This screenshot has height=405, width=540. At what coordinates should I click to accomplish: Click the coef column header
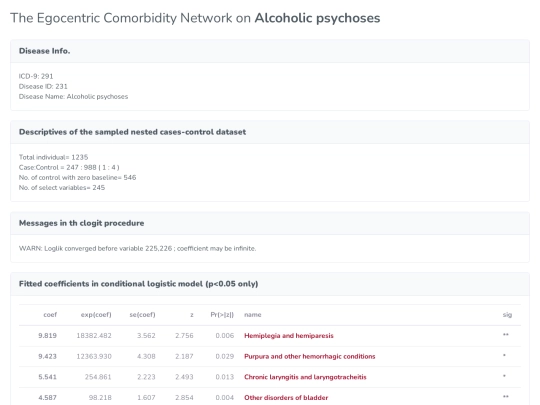(50, 314)
